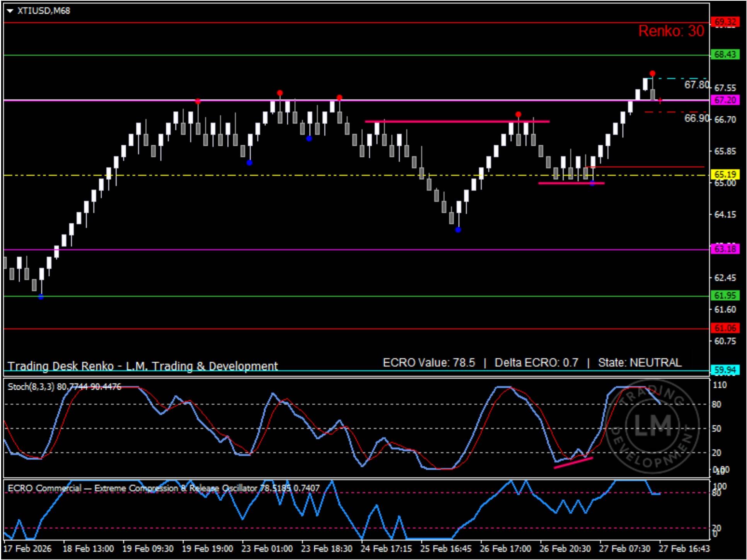747x560 pixels.
Task: Select the blue swing-low dot at the deepest 25 Feb low
Action: [x=458, y=230]
